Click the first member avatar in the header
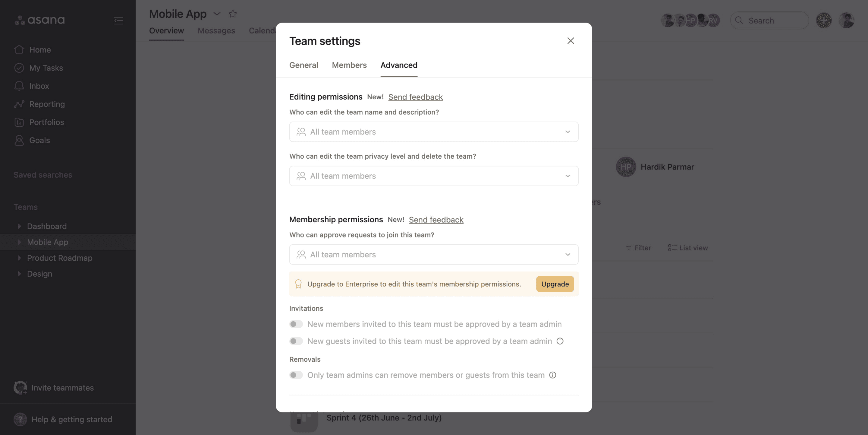The width and height of the screenshot is (868, 435). (x=668, y=21)
